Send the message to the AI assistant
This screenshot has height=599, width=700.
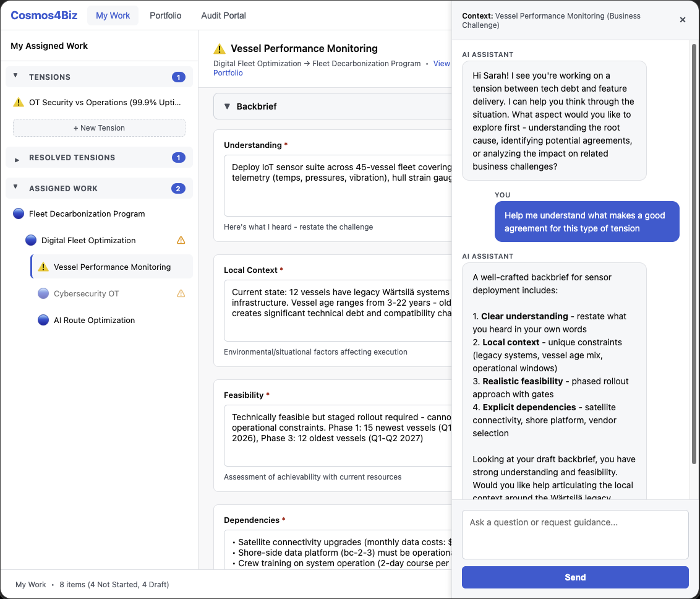tap(574, 577)
